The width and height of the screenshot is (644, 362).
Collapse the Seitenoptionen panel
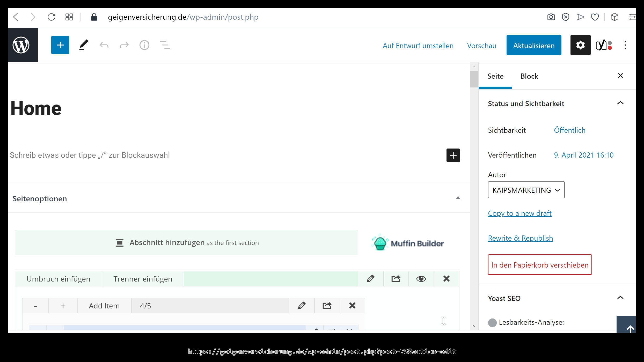point(458,198)
